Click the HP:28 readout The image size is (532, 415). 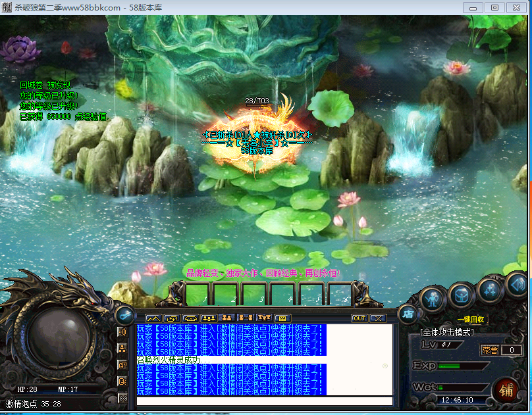[x=27, y=389]
